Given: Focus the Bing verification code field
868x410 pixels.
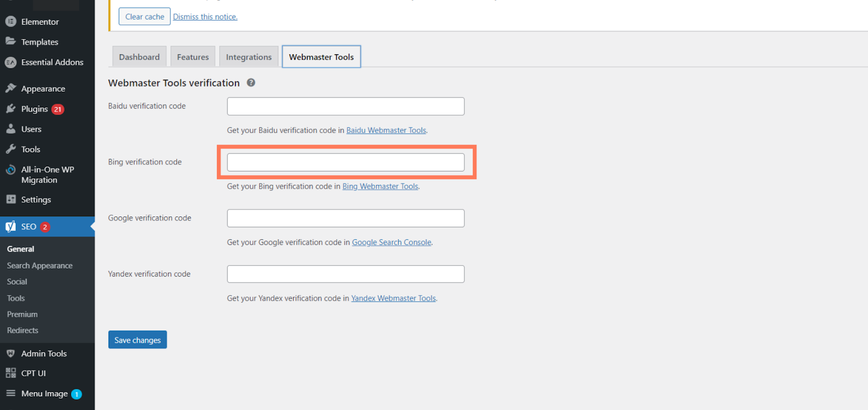Looking at the screenshot, I should [x=346, y=162].
